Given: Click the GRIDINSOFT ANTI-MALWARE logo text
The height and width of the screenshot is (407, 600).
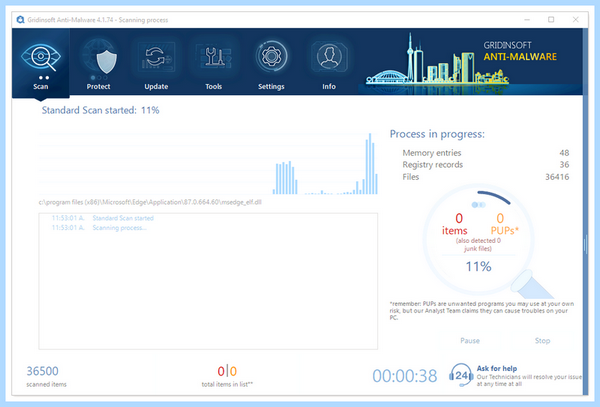Looking at the screenshot, I should point(520,51).
